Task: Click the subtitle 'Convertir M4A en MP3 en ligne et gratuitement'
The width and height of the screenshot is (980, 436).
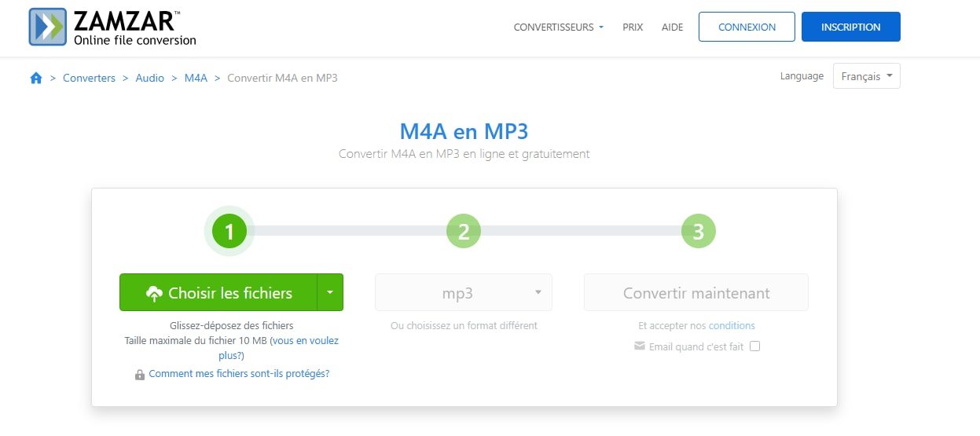Action: tap(464, 154)
